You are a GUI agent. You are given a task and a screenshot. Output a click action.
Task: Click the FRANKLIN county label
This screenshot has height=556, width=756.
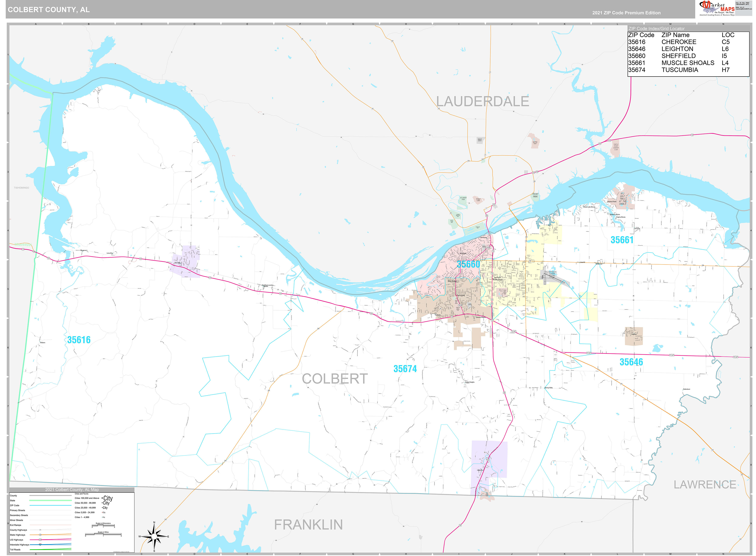(x=308, y=525)
